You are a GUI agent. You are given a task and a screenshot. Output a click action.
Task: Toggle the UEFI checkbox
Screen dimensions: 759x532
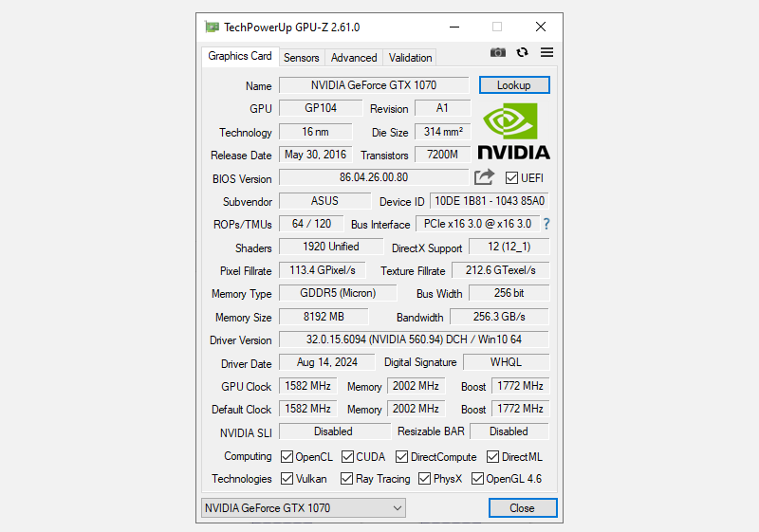(x=512, y=178)
